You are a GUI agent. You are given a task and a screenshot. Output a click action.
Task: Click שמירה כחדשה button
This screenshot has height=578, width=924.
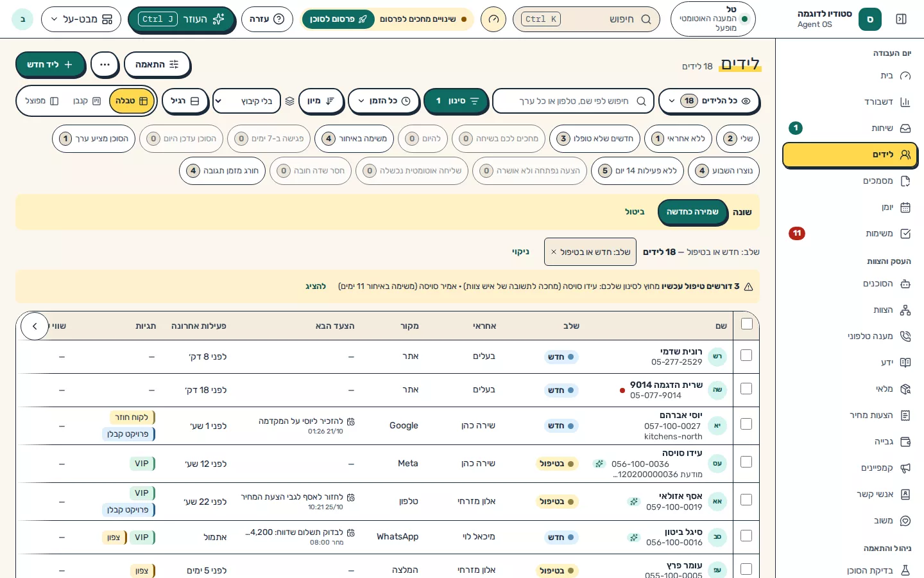coord(692,212)
